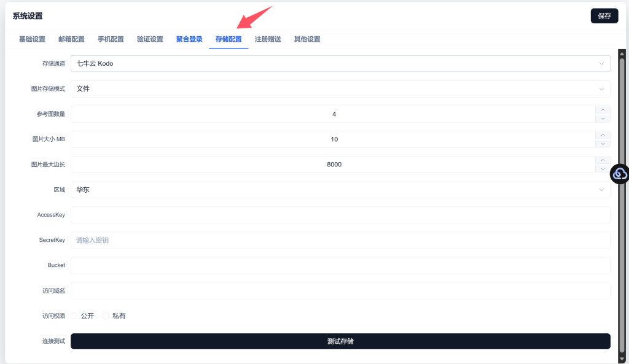Click the vertical scrollbar thumb
629x364 pixels.
[x=622, y=204]
